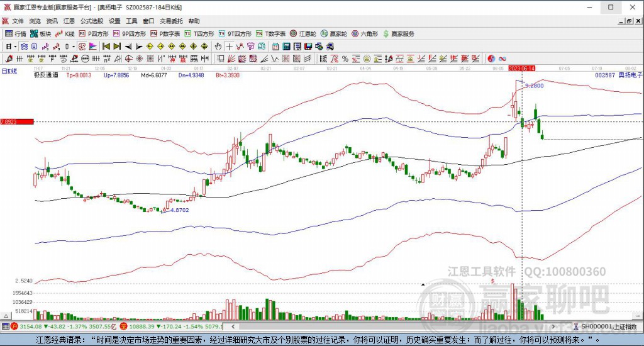Select the hand pan tool
The width and height of the screenshot is (644, 346).
point(218,47)
